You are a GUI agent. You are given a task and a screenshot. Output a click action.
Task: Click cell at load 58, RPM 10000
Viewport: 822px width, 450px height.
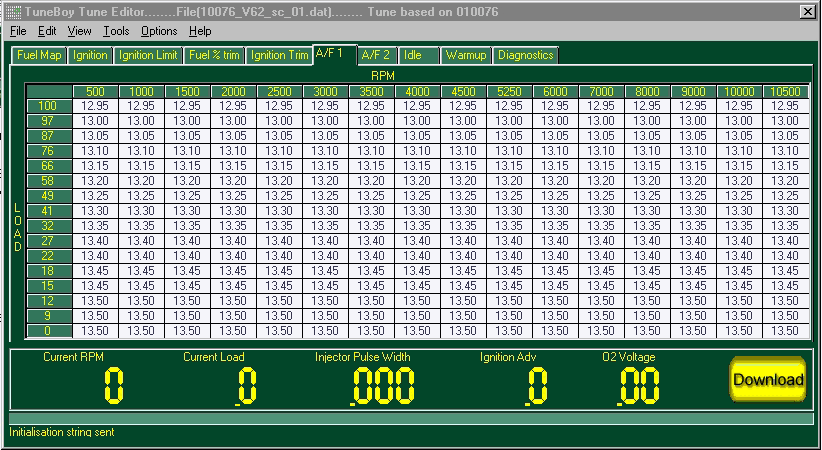pyautogui.click(x=739, y=181)
